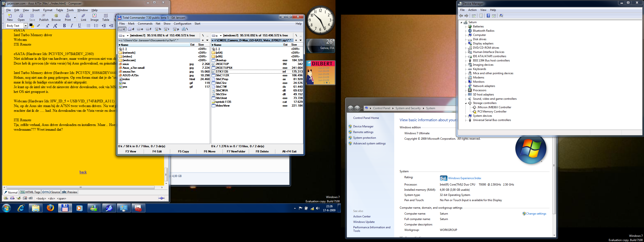Toggle Italic formatting in Composer
Image resolution: width=644 pixels, height=242 pixels.
[x=72, y=26]
